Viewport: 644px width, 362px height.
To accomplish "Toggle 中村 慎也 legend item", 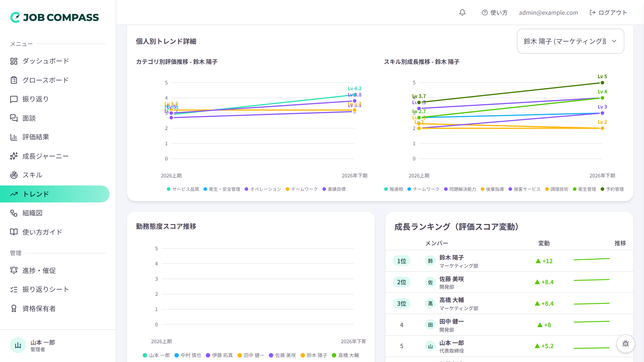I will pyautogui.click(x=188, y=355).
